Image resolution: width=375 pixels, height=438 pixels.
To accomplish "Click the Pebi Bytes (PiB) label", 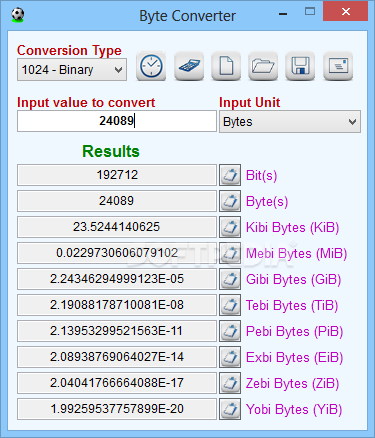I will click(x=294, y=332).
